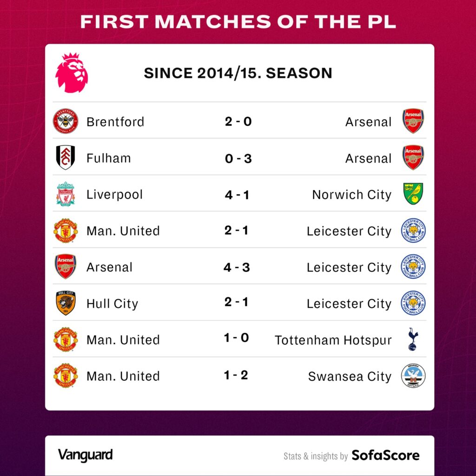
Task: Click the 'Since 2014/15. Season' heading
Action: pyautogui.click(x=238, y=73)
